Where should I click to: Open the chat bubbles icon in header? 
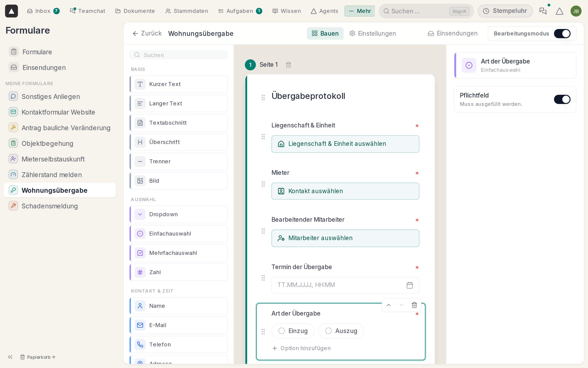click(543, 11)
